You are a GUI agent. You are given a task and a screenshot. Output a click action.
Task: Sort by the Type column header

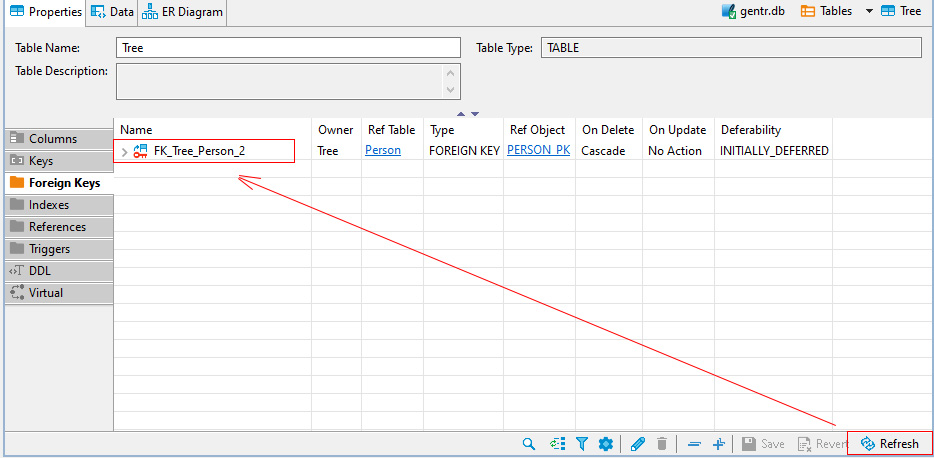pos(463,130)
